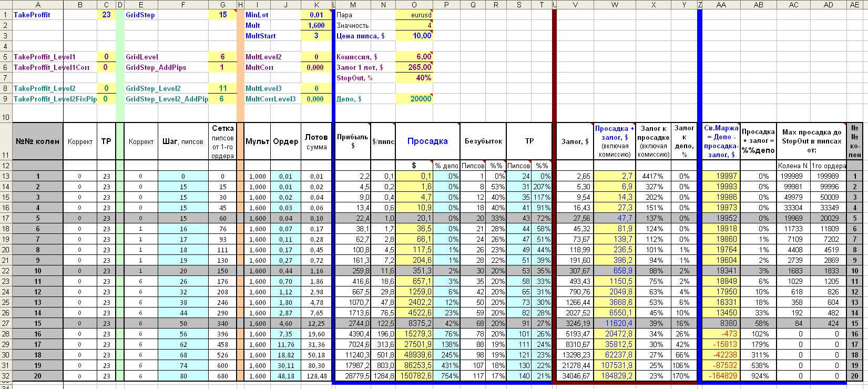Click the pip price value 10,00
This screenshot has height=389, width=868.
(x=414, y=36)
